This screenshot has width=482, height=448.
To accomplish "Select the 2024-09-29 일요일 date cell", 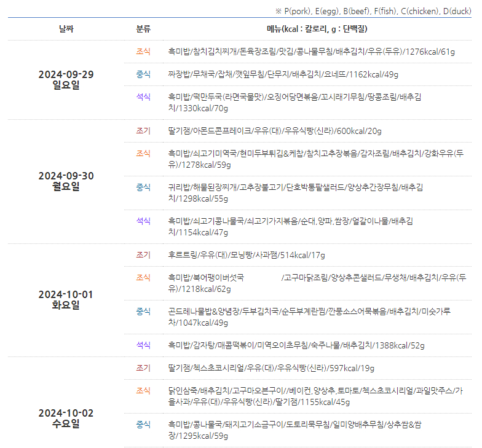I will tap(65, 80).
